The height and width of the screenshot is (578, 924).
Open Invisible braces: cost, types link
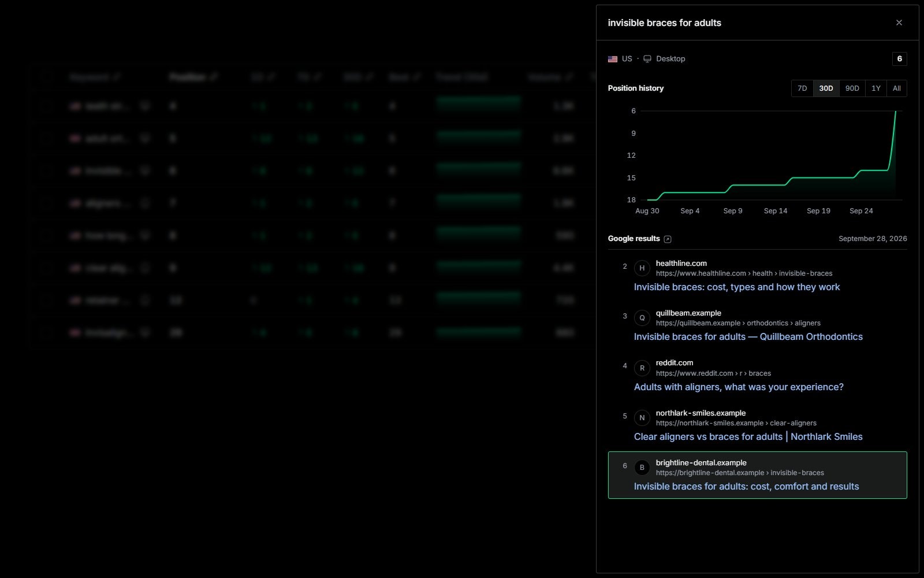(737, 287)
